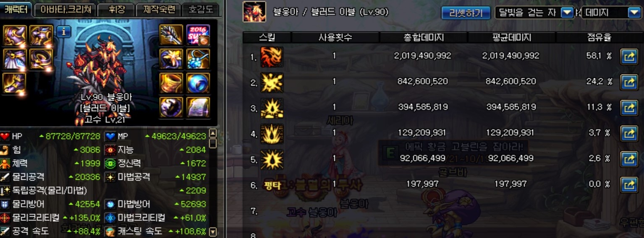
Task: Click the blue info icon beside equipment
Action: point(63,31)
